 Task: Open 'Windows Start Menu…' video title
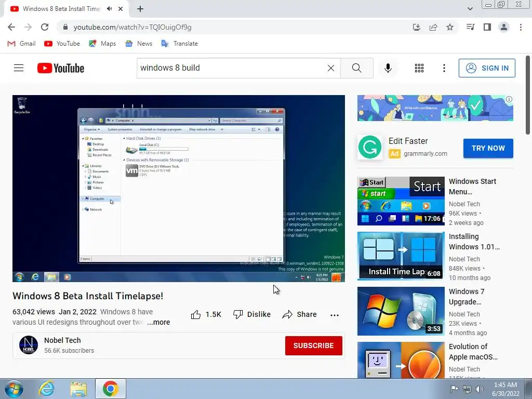tap(472, 187)
